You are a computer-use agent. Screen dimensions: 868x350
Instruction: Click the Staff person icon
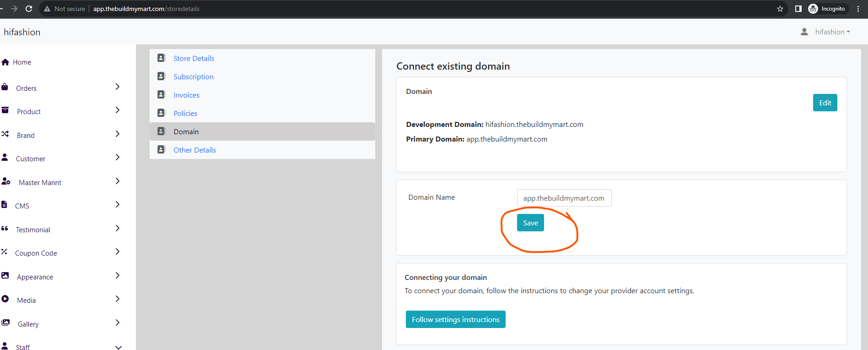click(x=5, y=346)
